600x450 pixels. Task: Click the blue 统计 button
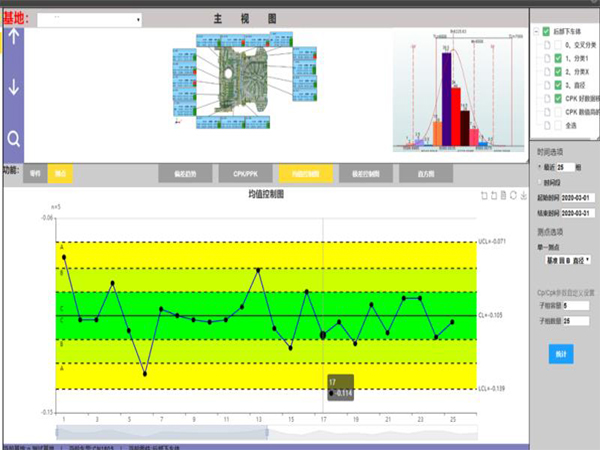coord(559,355)
